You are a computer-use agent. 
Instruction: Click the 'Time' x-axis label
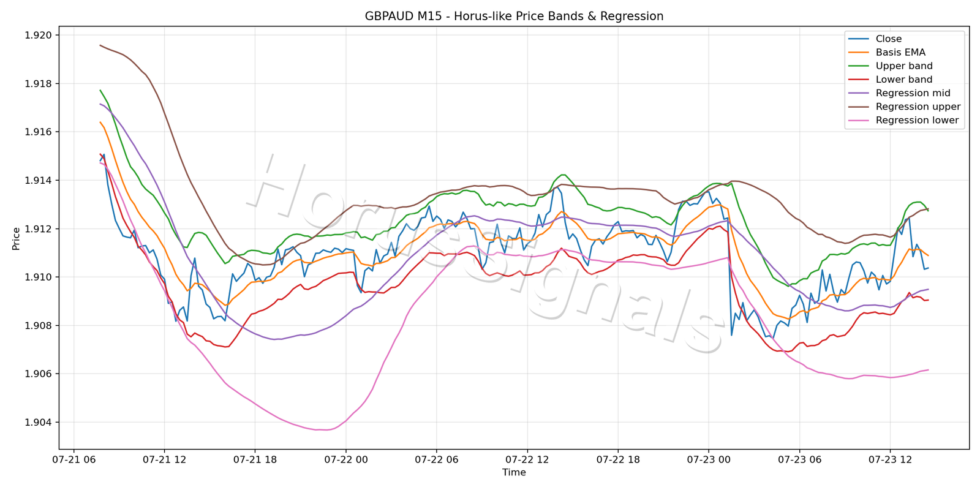(514, 472)
